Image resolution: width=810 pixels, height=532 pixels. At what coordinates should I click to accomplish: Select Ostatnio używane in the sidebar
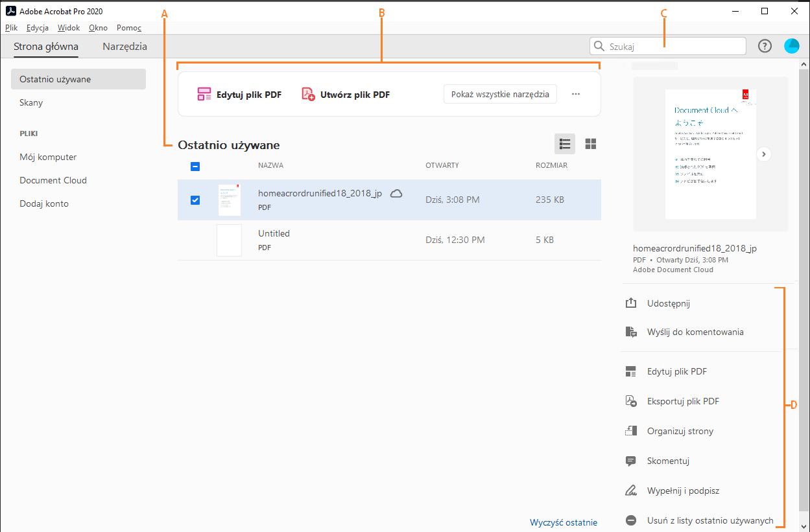click(x=78, y=79)
